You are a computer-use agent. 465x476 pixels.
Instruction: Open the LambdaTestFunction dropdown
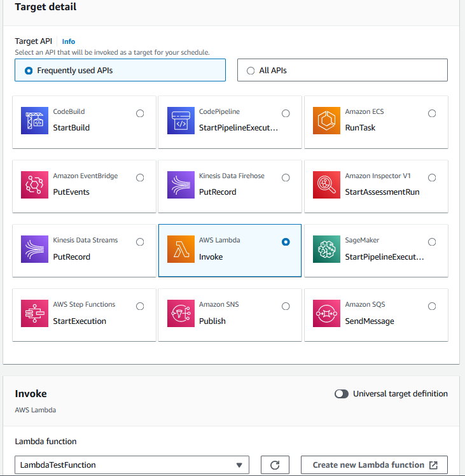[132, 465]
